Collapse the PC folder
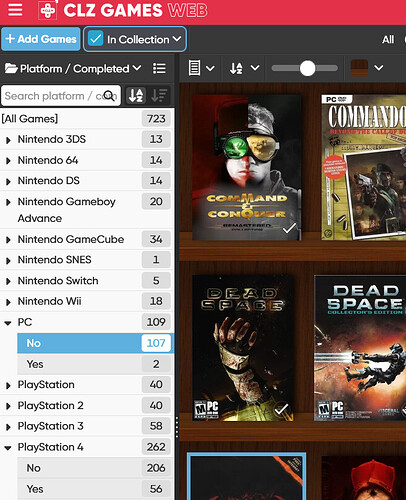The width and height of the screenshot is (406, 500). tap(8, 323)
